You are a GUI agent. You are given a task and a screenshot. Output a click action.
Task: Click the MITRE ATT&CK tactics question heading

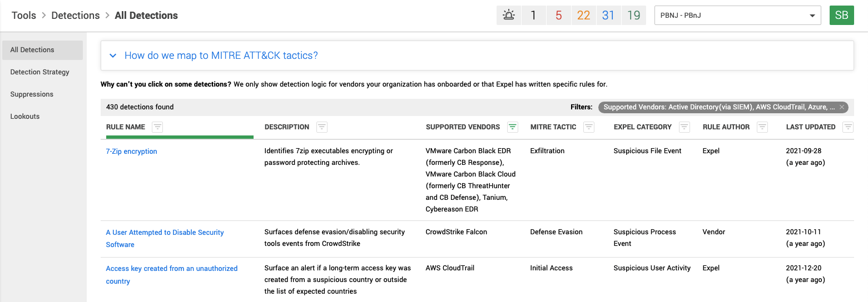pyautogui.click(x=221, y=56)
